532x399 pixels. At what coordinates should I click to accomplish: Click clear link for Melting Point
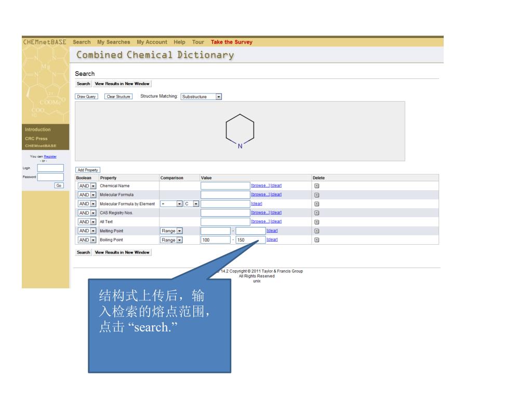272,231
